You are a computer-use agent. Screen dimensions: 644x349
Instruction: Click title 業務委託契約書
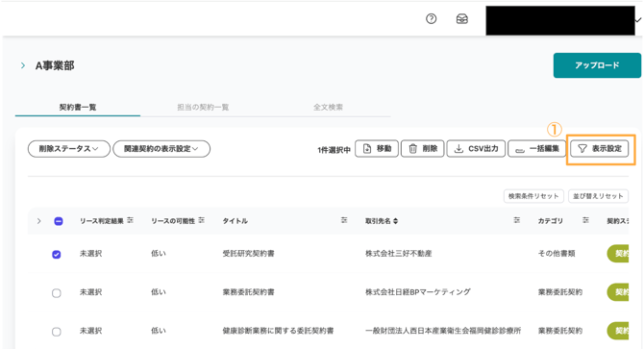(249, 292)
